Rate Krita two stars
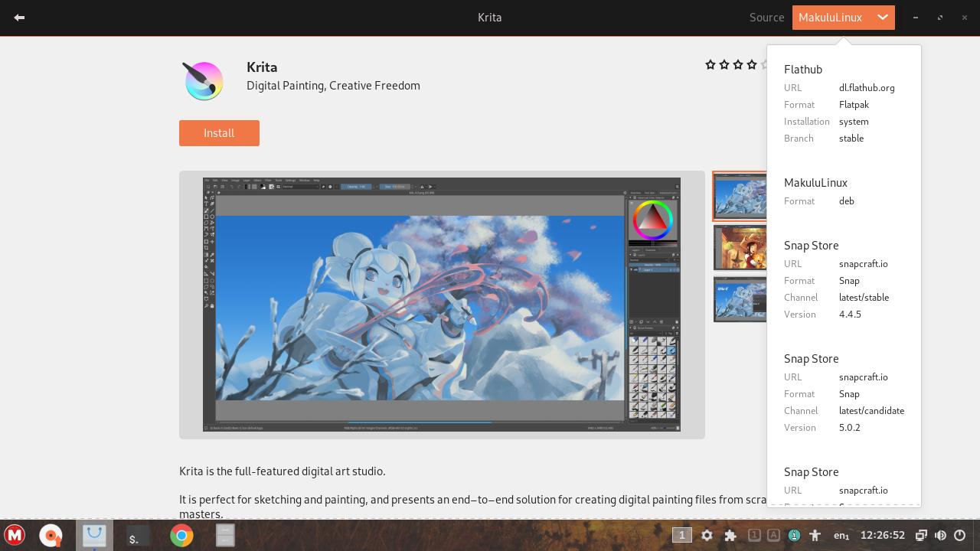The width and height of the screenshot is (980, 551). (x=724, y=65)
